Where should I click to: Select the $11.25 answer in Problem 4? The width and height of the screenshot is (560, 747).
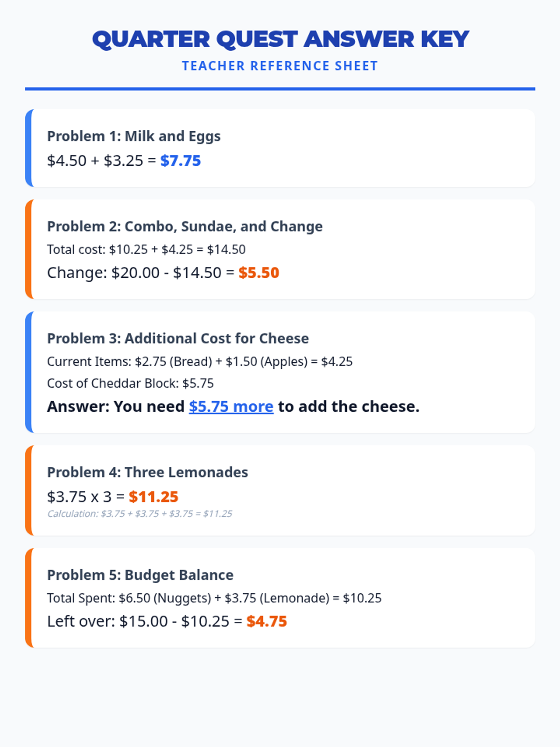pyautogui.click(x=154, y=497)
